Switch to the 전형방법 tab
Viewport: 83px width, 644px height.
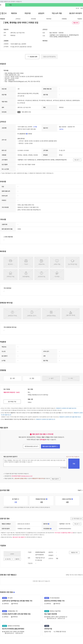64,19
